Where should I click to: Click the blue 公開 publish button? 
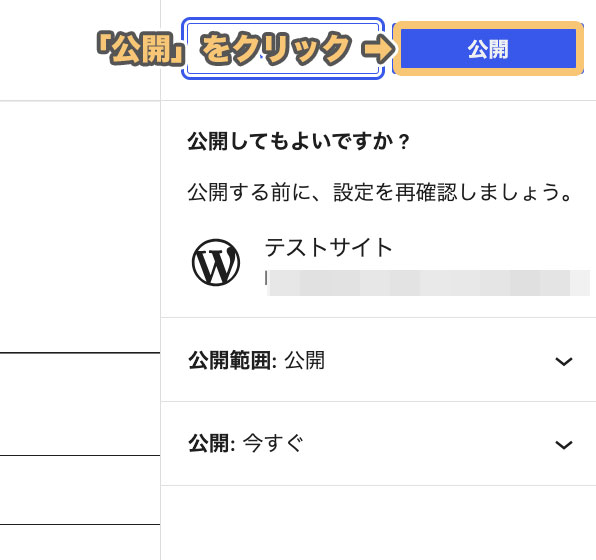(488, 49)
